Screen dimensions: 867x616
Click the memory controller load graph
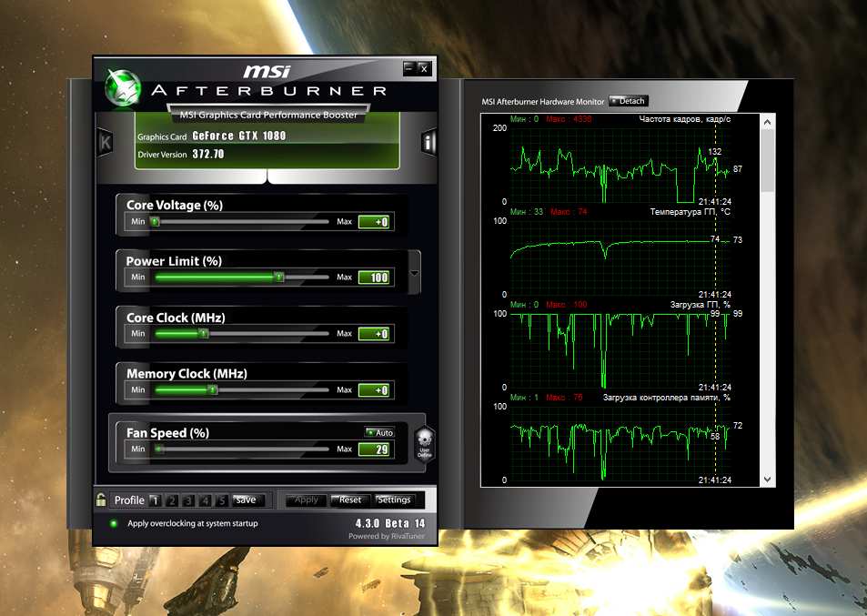(x=621, y=444)
